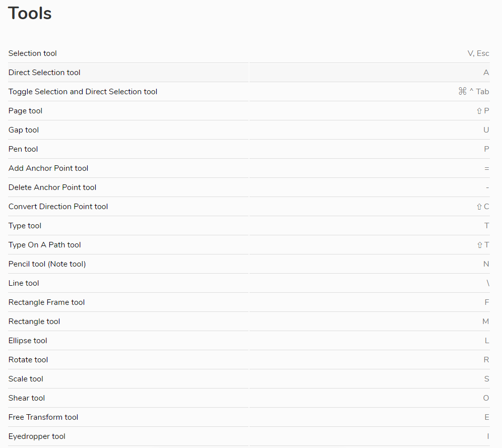
Task: Click the Gap tool label
Action: (x=24, y=130)
